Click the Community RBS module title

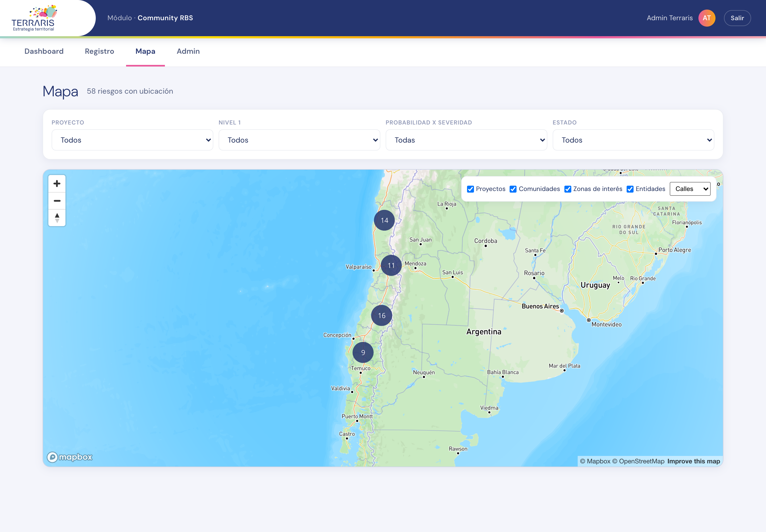point(165,18)
